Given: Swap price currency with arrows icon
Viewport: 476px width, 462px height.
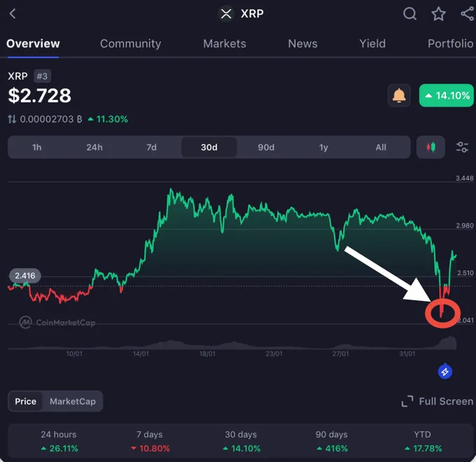Looking at the screenshot, I should (x=12, y=119).
